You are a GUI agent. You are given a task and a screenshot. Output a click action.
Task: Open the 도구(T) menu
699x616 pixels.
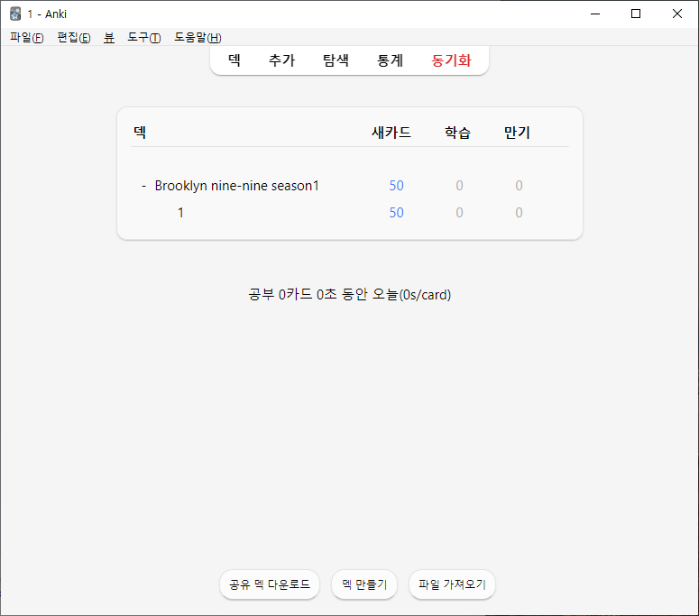point(144,38)
